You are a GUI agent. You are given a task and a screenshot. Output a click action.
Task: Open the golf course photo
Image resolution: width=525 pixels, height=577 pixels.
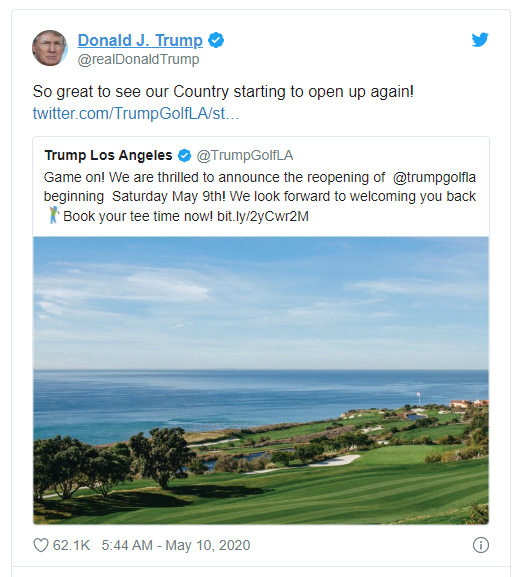coord(261,380)
